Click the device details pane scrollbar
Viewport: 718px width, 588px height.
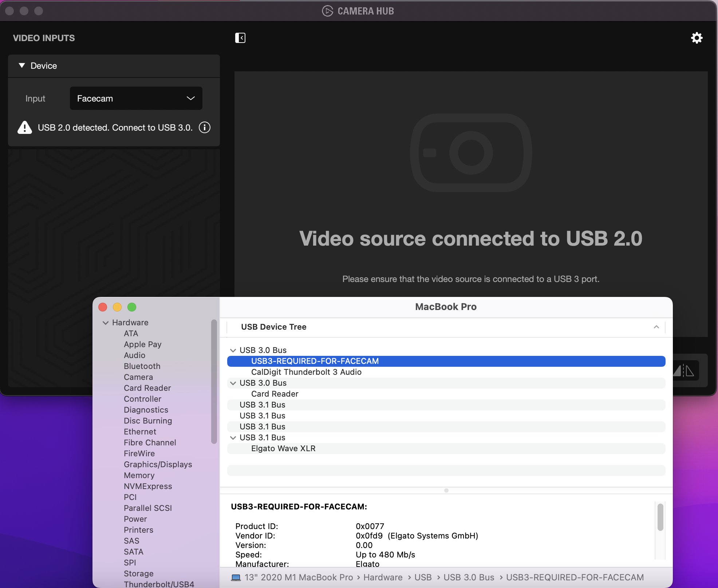click(x=660, y=517)
